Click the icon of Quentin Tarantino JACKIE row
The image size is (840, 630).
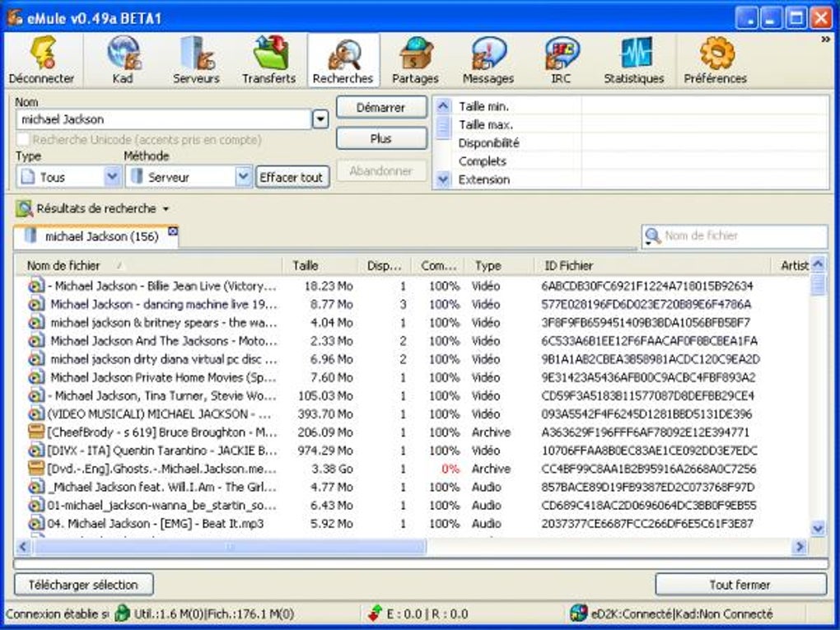point(36,450)
